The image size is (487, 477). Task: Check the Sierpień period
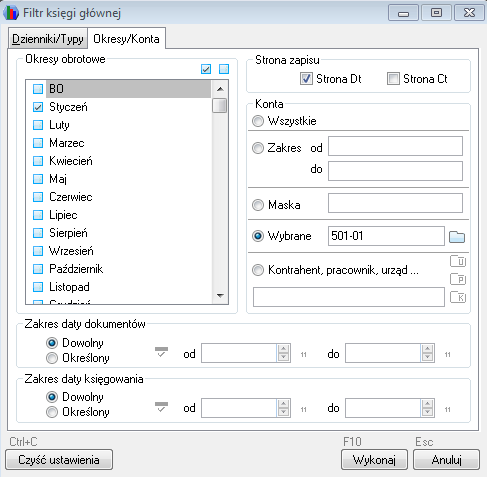tap(38, 233)
